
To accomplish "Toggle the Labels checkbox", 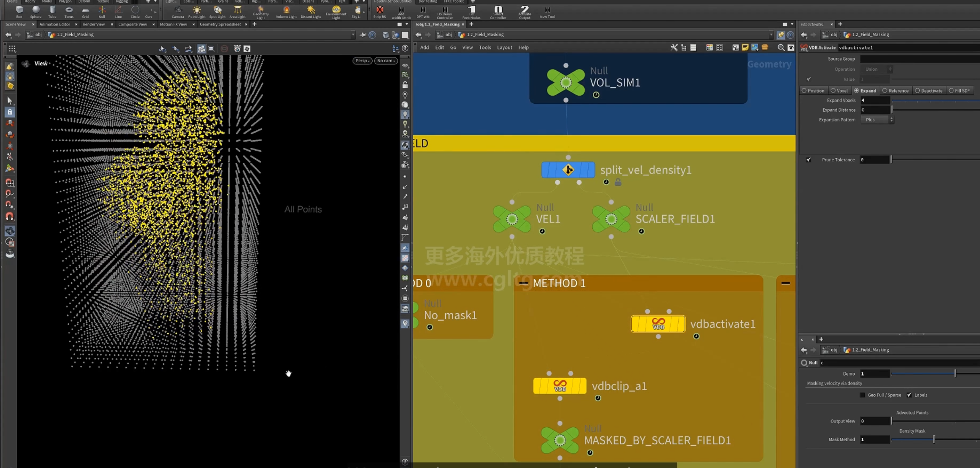I will (909, 395).
